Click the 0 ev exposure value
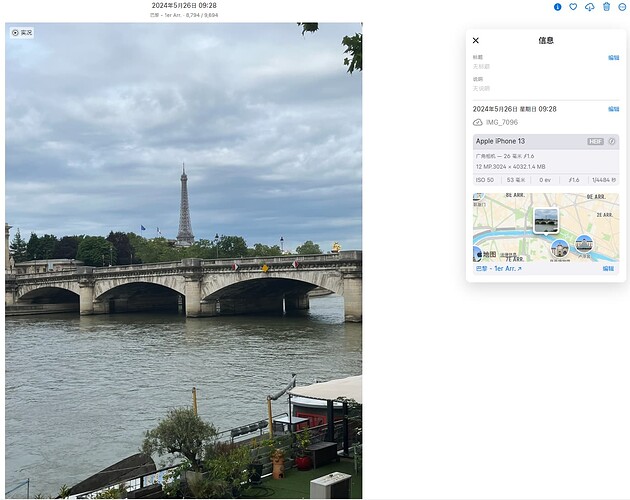Screen dimensions: 630x500 [x=545, y=180]
